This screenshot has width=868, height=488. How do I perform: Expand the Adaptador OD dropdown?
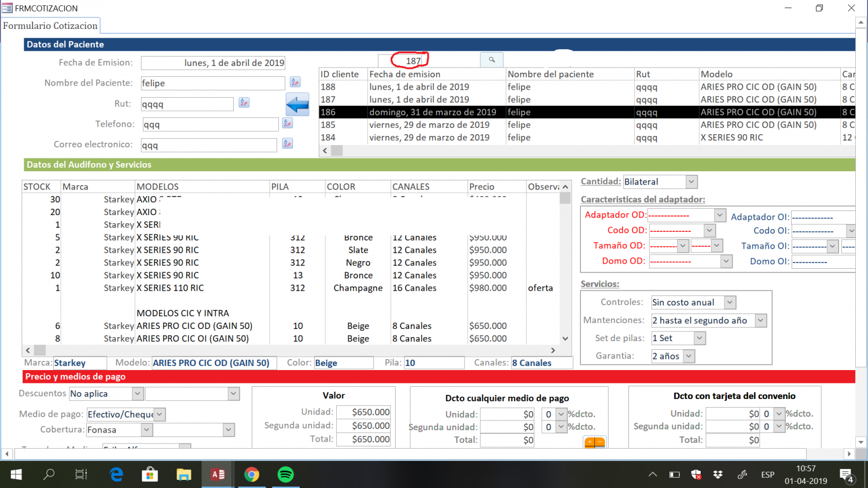pyautogui.click(x=720, y=215)
